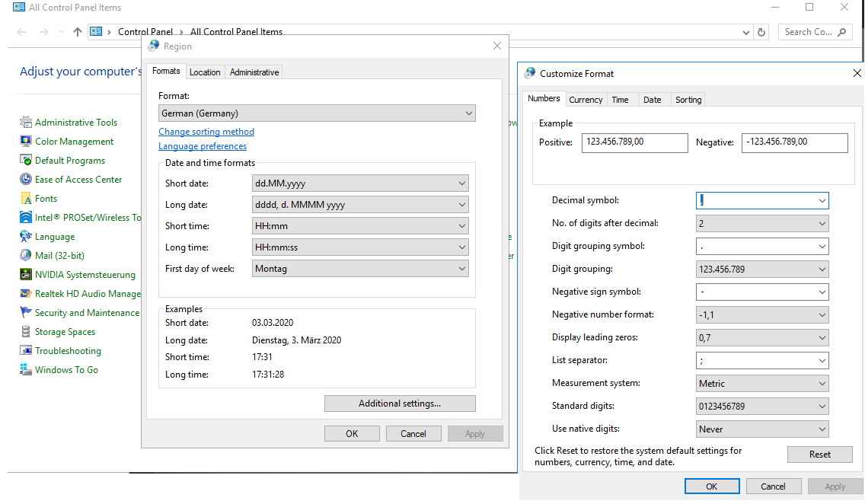Switch to the Administrative tab

[x=254, y=72]
